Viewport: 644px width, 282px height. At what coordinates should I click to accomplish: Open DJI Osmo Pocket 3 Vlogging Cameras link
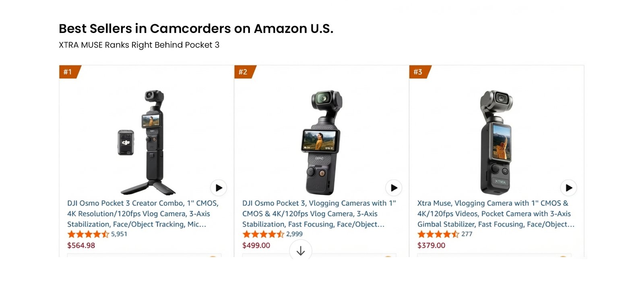click(x=319, y=214)
